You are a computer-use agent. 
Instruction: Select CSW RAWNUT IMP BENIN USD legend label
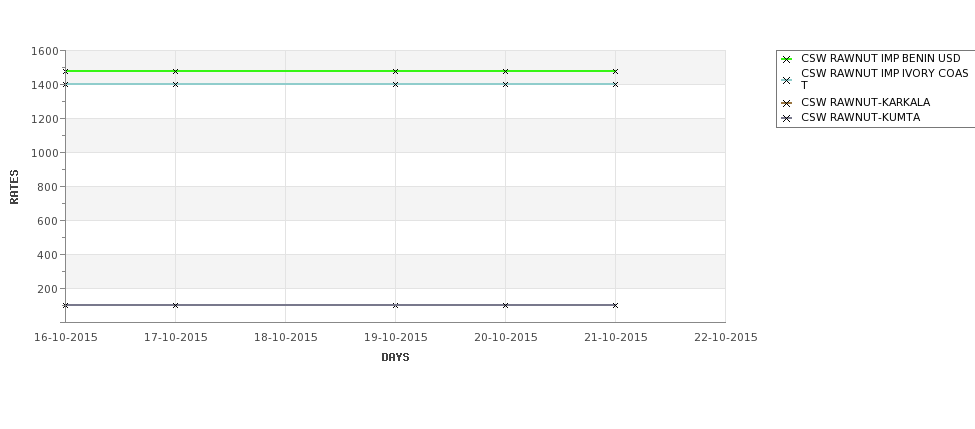click(x=880, y=58)
